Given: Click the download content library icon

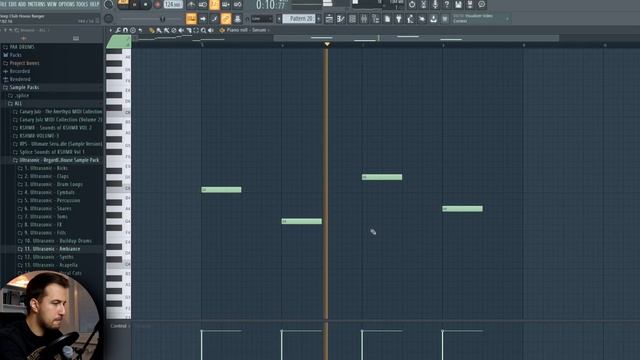Looking at the screenshot, I should (x=433, y=19).
